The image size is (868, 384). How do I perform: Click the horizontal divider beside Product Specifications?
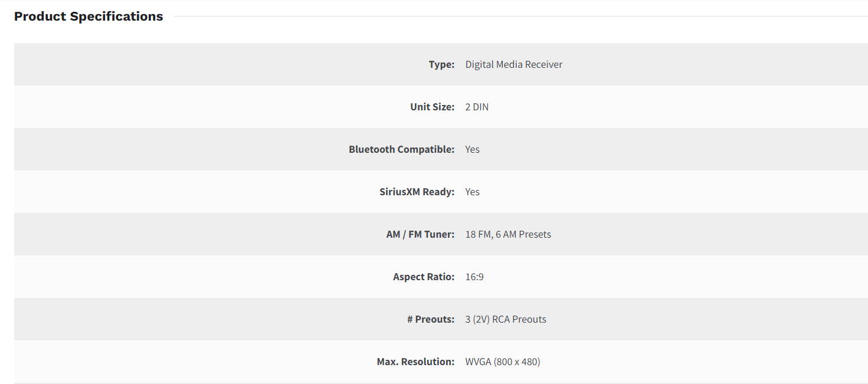519,17
